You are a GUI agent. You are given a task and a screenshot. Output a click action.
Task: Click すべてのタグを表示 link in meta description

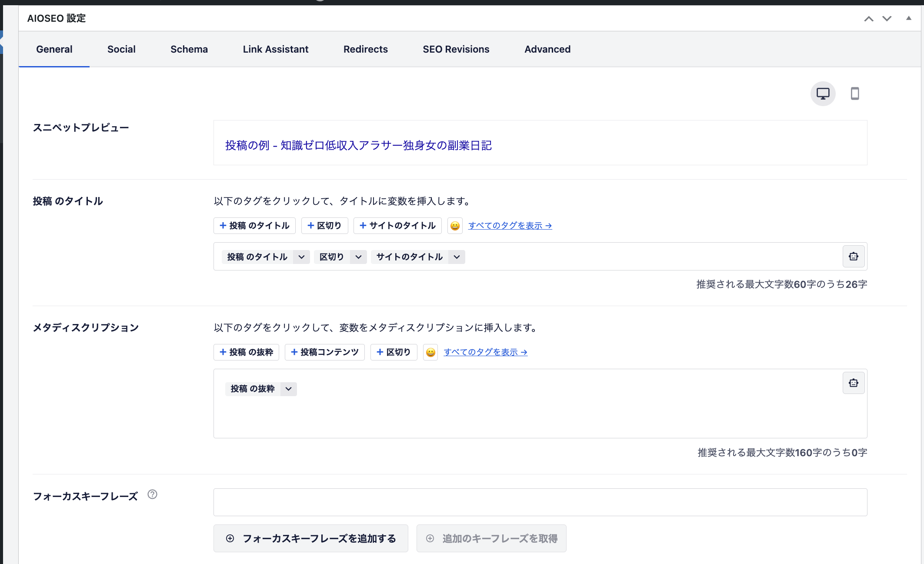point(486,351)
